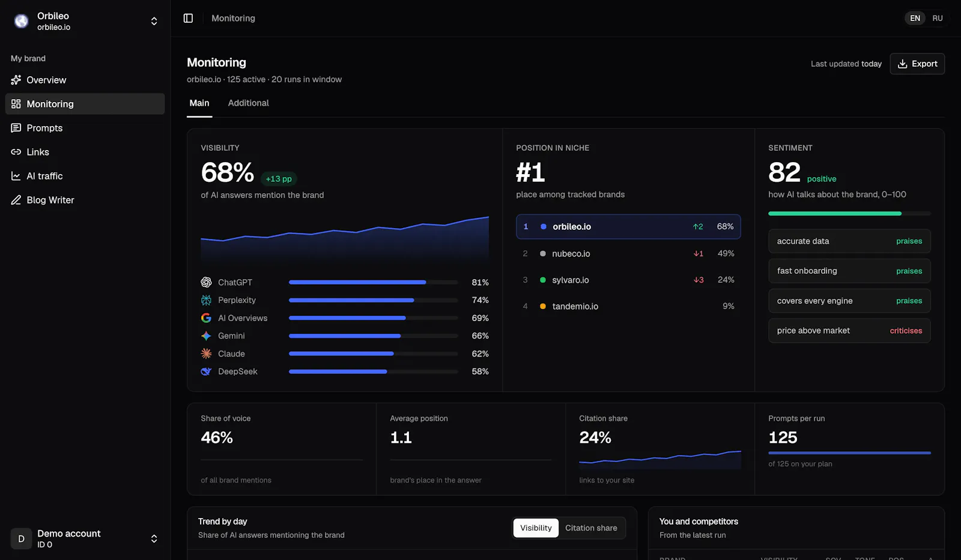Select the Main tab
The image size is (961, 560).
click(199, 103)
